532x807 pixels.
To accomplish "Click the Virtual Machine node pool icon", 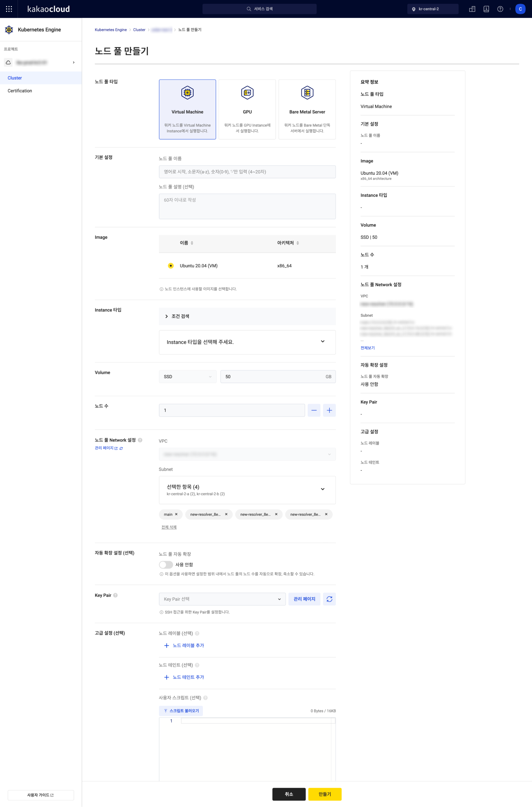I will tap(187, 93).
